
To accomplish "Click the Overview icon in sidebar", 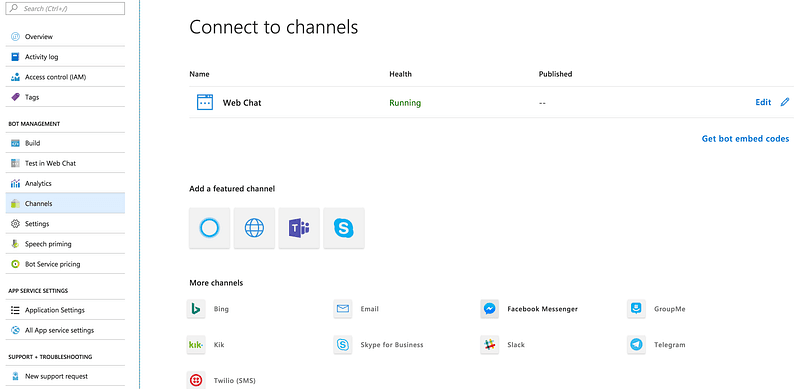I will pyautogui.click(x=15, y=37).
